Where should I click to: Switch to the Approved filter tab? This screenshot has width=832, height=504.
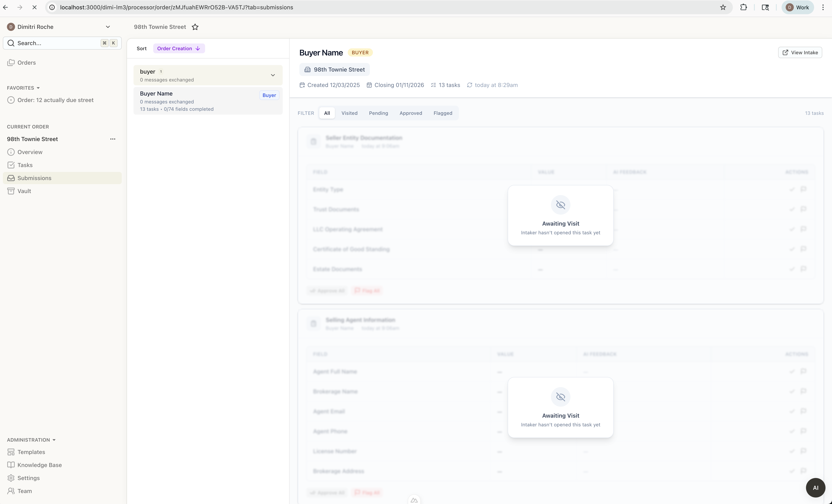(411, 113)
